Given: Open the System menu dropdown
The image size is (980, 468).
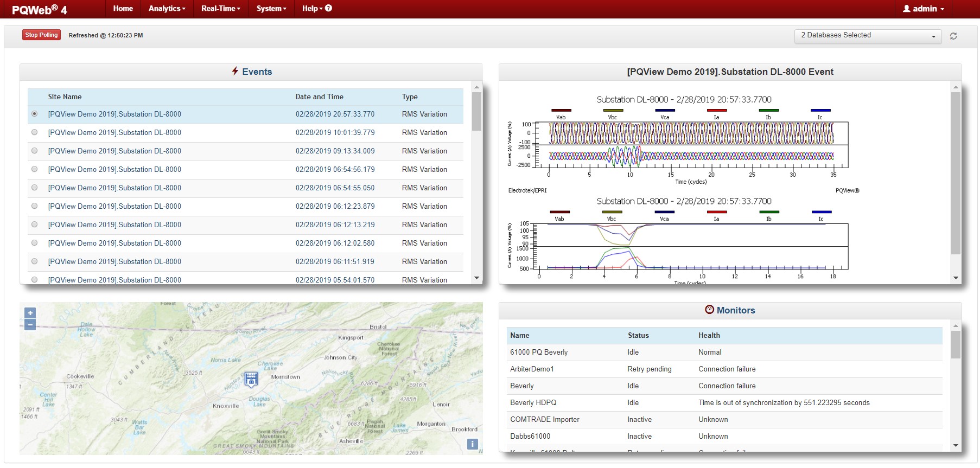Looking at the screenshot, I should point(271,9).
